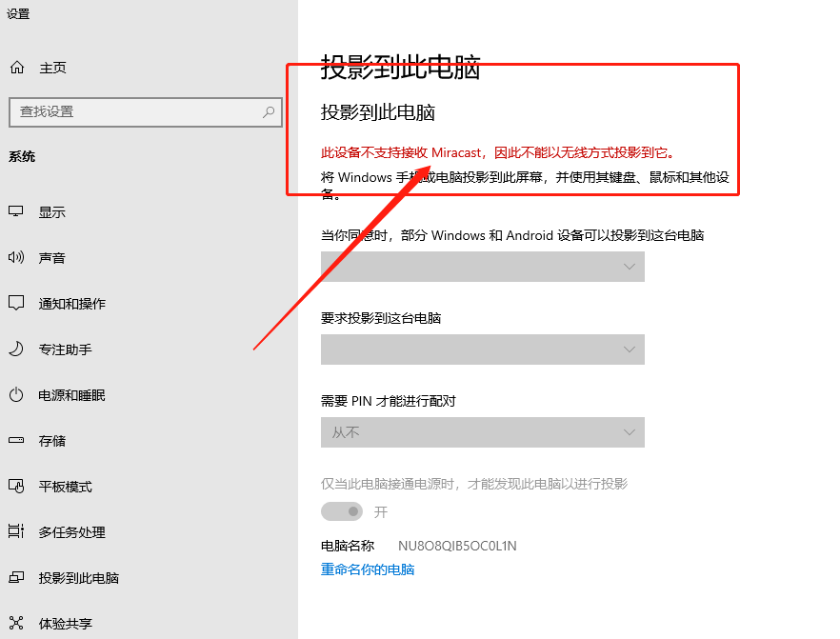Click the Power and sleep icon
Screen dimensions: 840x639
[16, 395]
